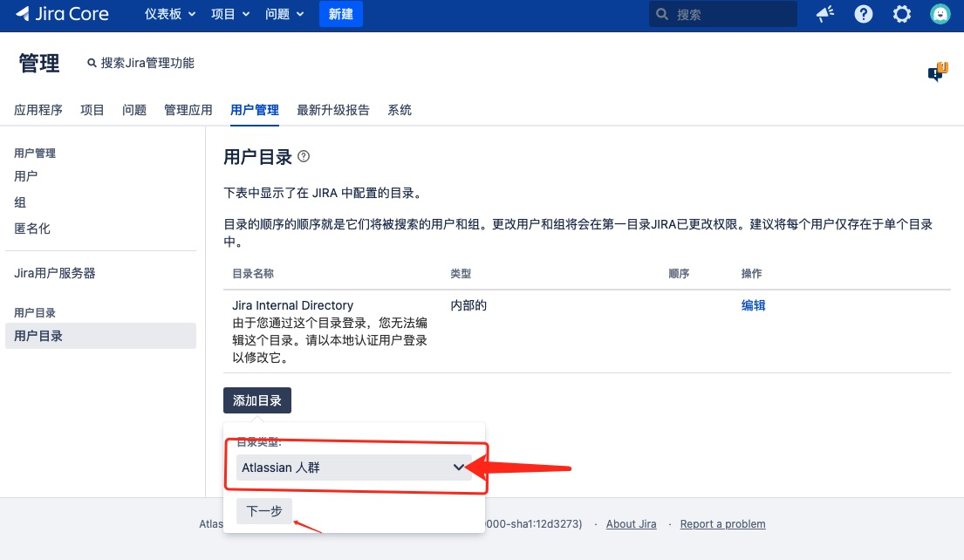Image resolution: width=964 pixels, height=560 pixels.
Task: Click the 顺序 column header
Action: (679, 274)
